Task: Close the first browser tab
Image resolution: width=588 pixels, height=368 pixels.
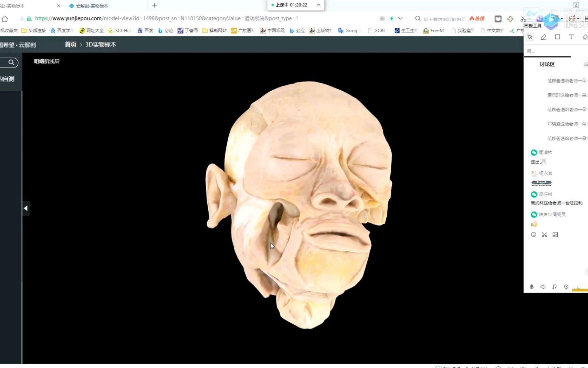Action: click(59, 6)
